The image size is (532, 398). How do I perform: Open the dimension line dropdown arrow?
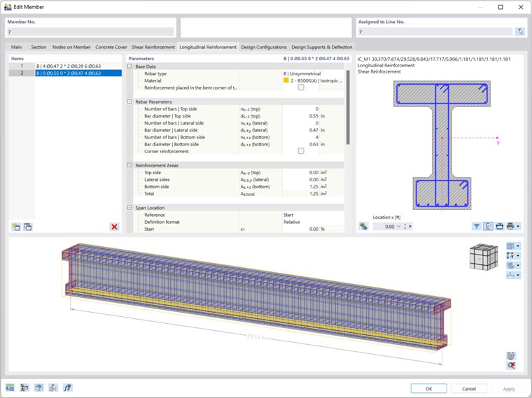[x=518, y=275]
